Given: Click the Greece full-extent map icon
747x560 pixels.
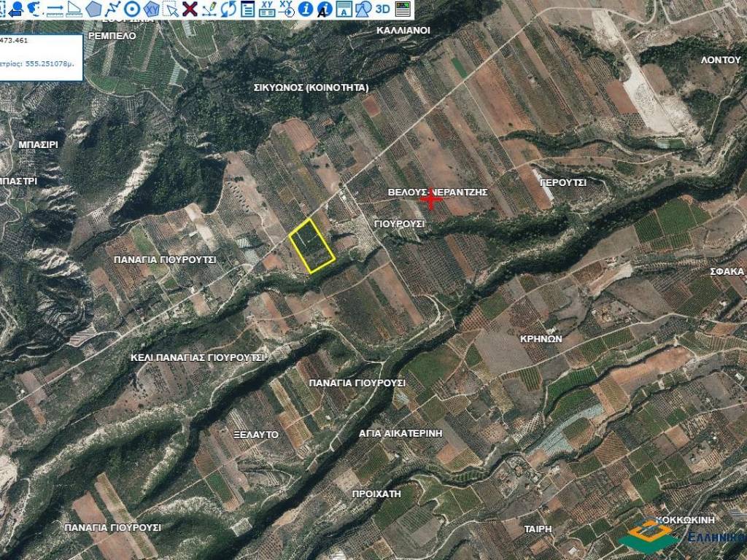Looking at the screenshot, I should click(x=33, y=9).
